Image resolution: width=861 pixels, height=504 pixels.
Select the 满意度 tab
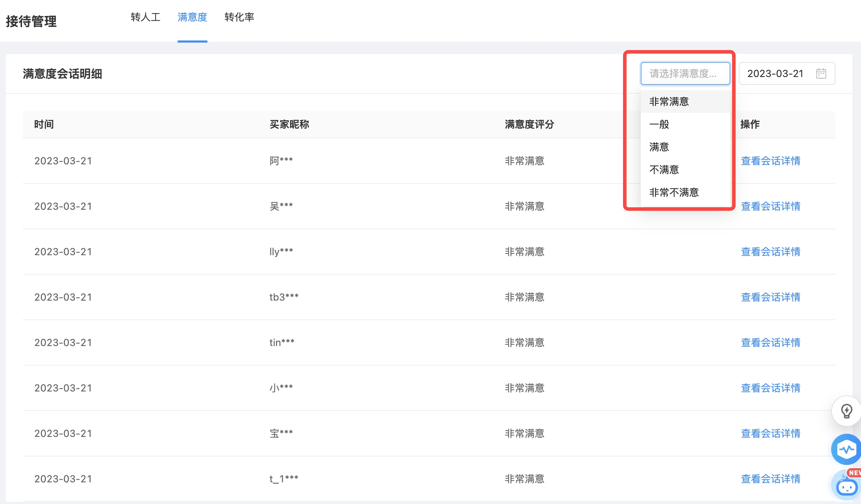coord(192,17)
